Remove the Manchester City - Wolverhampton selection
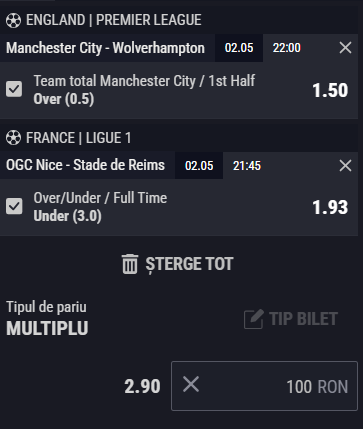Viewport: 363px width, 429px height. coord(345,48)
